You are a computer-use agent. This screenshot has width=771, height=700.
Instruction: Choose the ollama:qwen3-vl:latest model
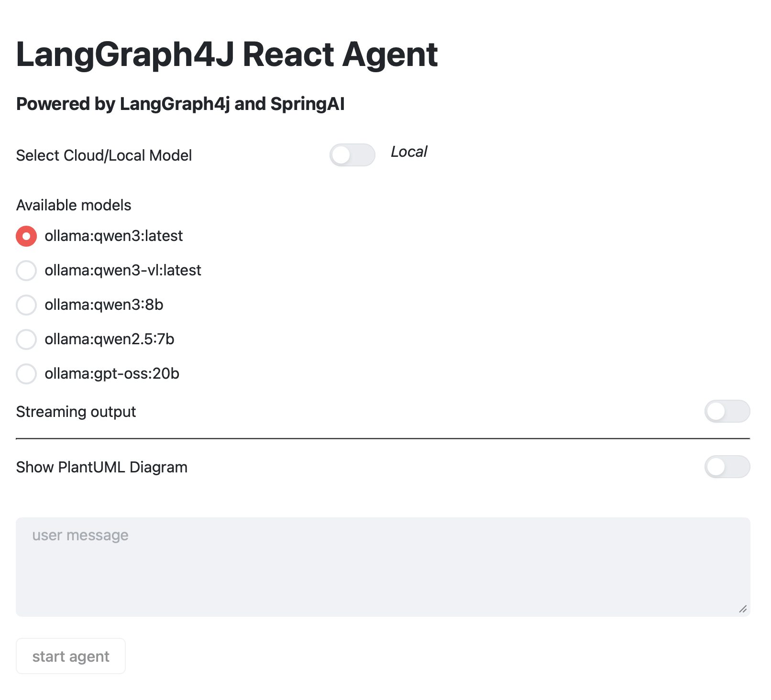point(26,271)
